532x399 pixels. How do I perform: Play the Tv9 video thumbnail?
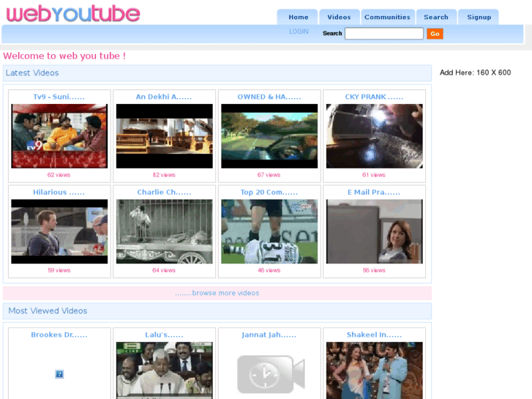[59, 136]
